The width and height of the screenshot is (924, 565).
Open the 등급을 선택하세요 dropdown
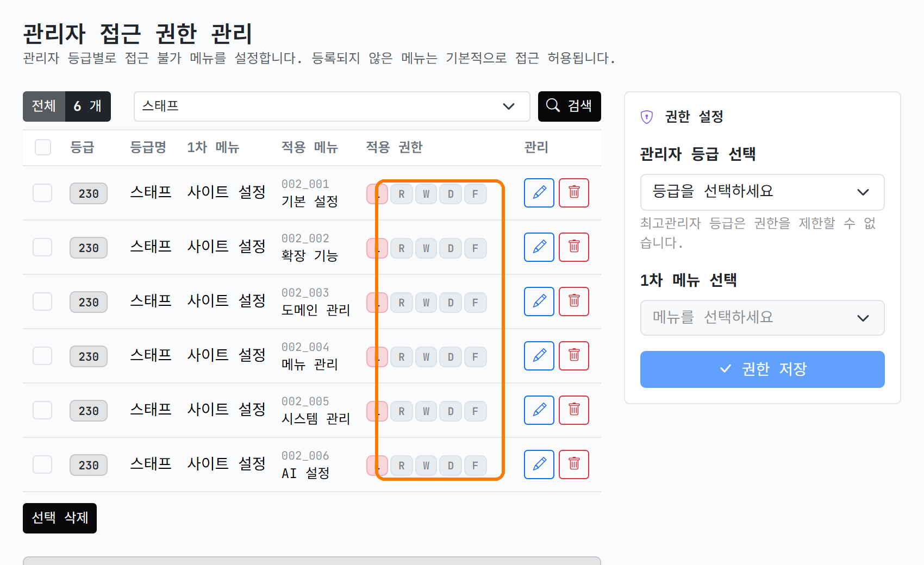(762, 192)
